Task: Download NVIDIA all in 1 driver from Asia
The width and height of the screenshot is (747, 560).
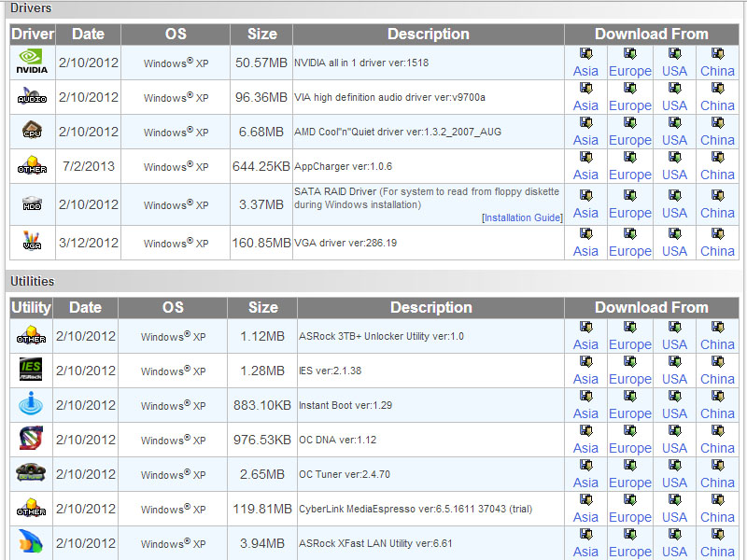Action: pyautogui.click(x=585, y=71)
